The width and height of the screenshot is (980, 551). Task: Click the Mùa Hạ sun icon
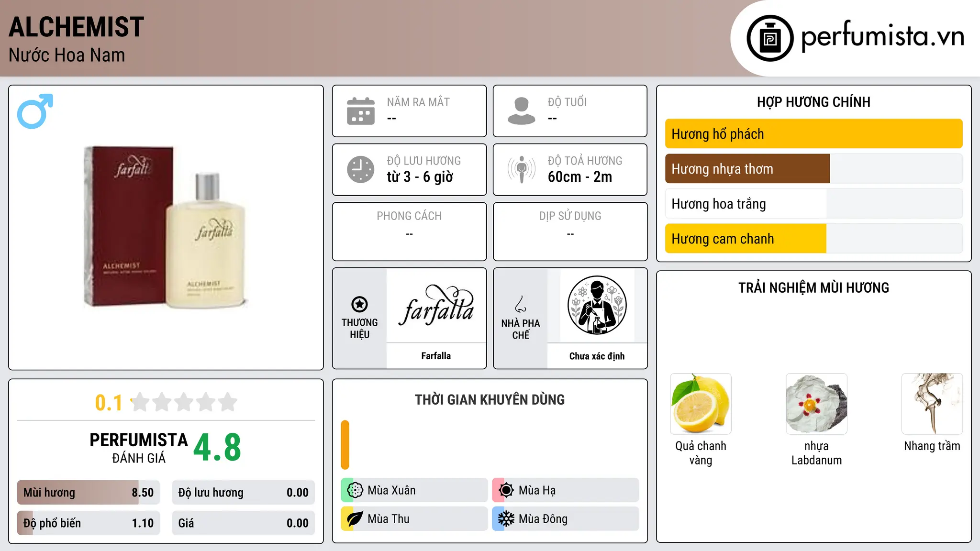(506, 490)
